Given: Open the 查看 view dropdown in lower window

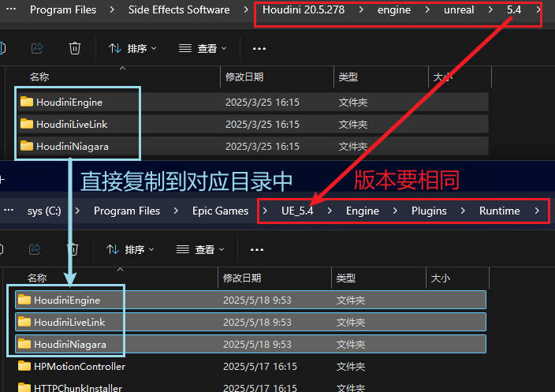Looking at the screenshot, I should pyautogui.click(x=200, y=248).
